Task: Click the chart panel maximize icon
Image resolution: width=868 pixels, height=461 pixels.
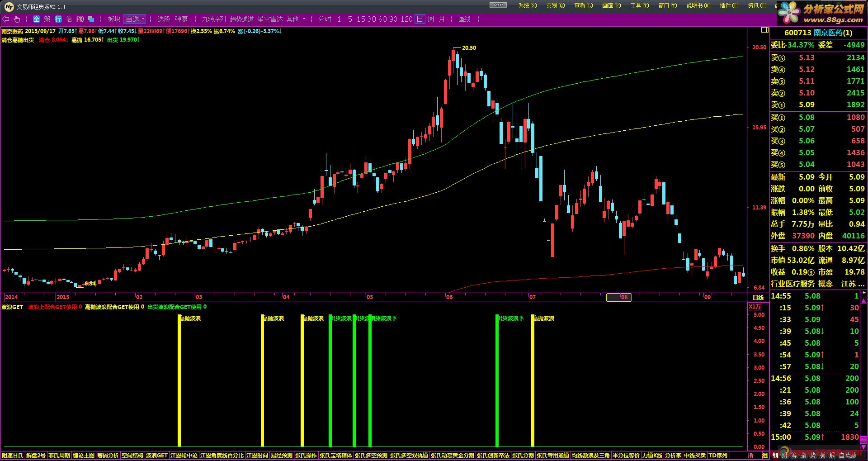Action: click(764, 30)
